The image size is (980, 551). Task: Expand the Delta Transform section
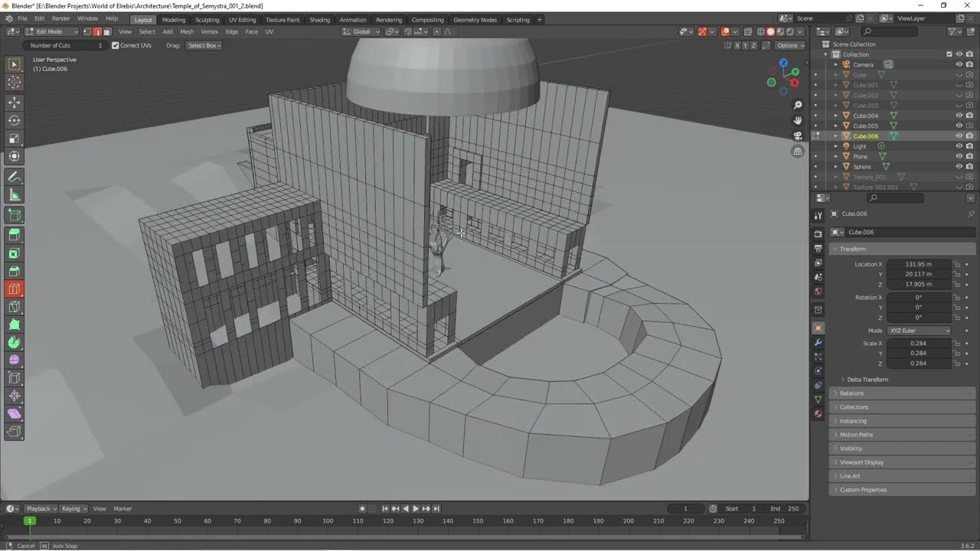pyautogui.click(x=867, y=380)
